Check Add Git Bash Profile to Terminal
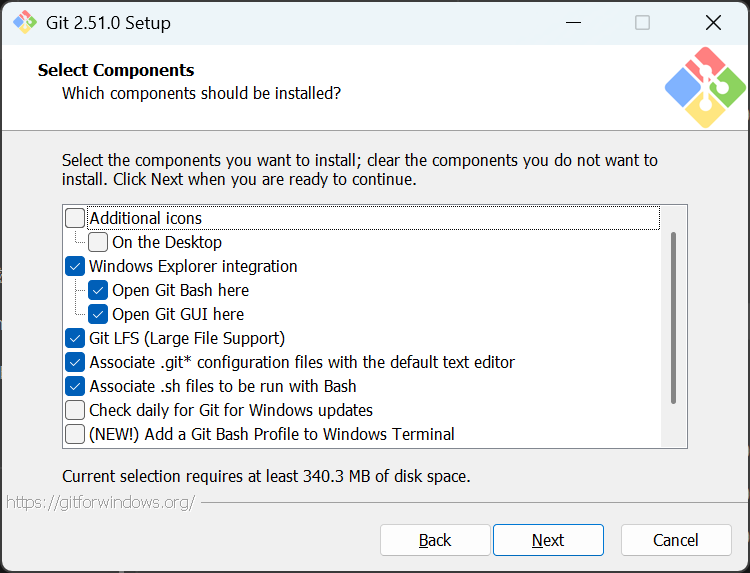The width and height of the screenshot is (750, 573). pos(75,434)
